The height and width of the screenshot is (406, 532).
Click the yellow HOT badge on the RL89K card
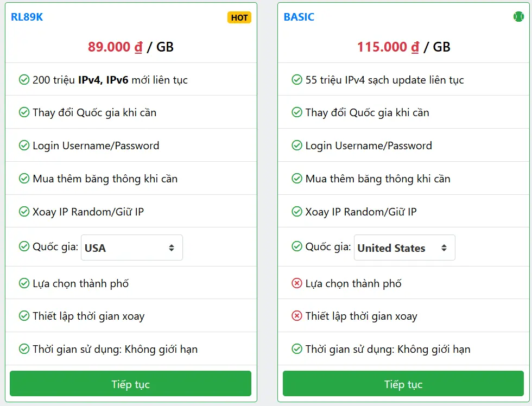click(239, 17)
